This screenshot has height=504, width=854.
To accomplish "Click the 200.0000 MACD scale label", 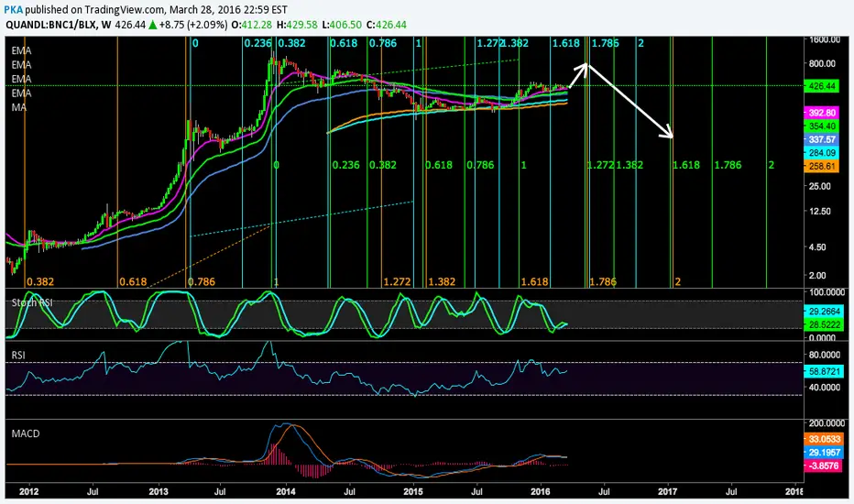I will (827, 422).
